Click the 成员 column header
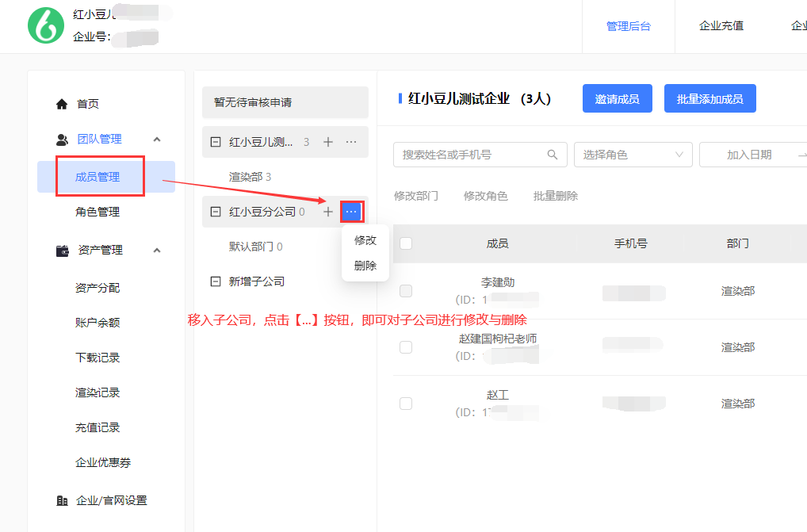This screenshot has height=532, width=807. [x=497, y=243]
